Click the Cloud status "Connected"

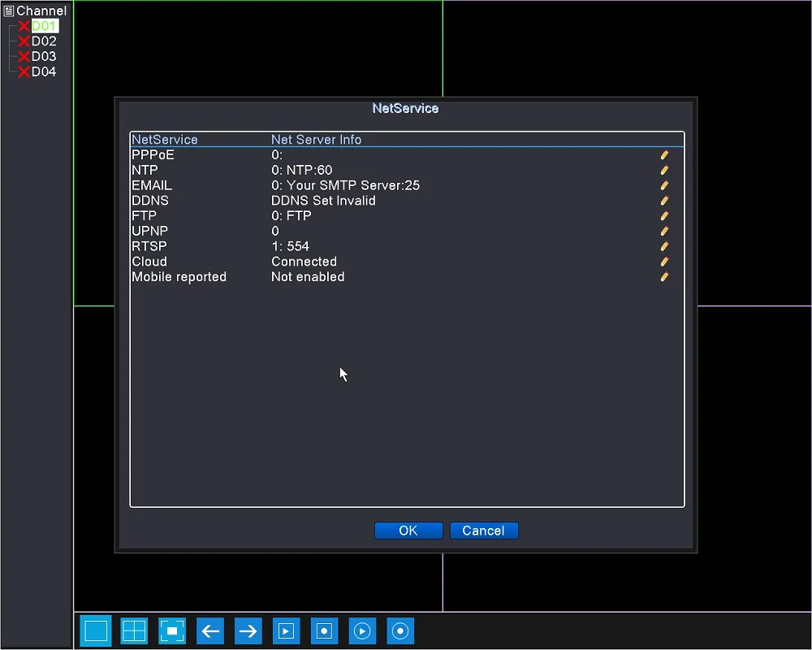point(304,262)
